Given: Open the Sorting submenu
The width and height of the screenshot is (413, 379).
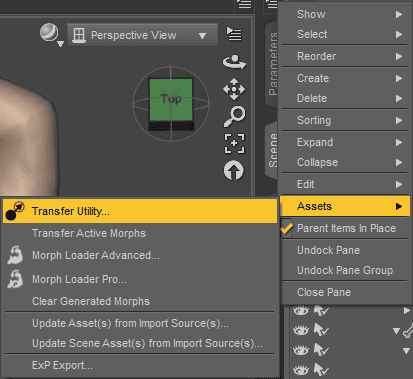Looking at the screenshot, I should pos(345,120).
